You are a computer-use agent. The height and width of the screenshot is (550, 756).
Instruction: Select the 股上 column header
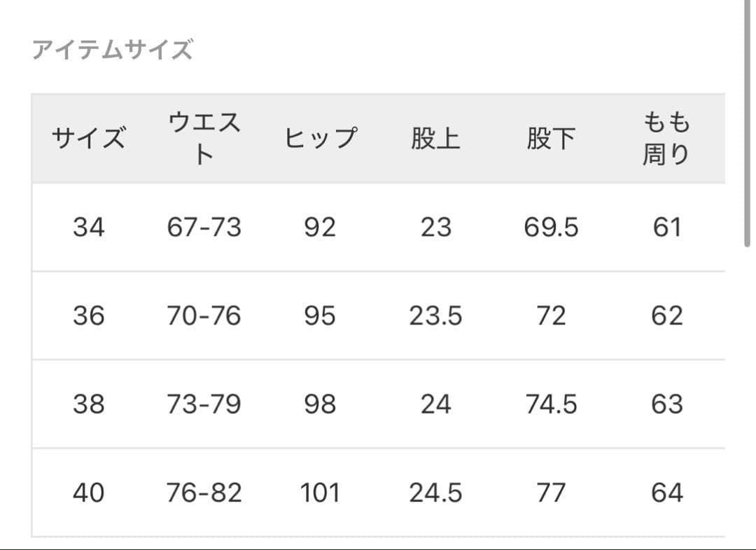tap(435, 139)
